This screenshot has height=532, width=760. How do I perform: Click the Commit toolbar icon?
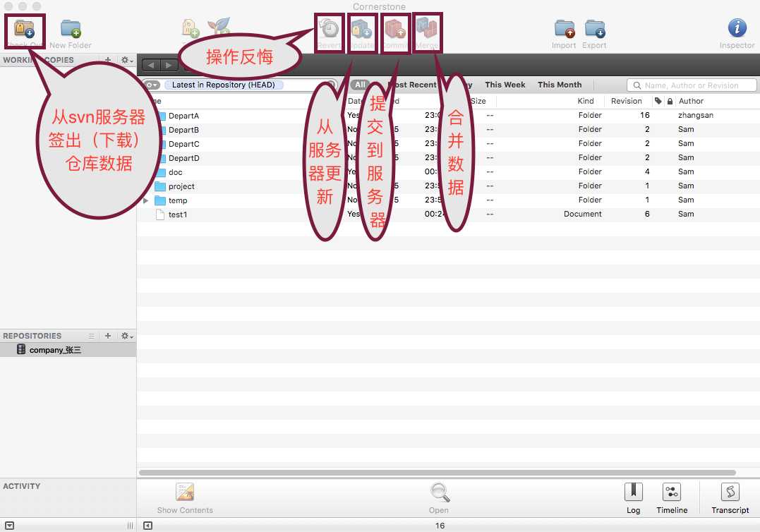tap(395, 29)
